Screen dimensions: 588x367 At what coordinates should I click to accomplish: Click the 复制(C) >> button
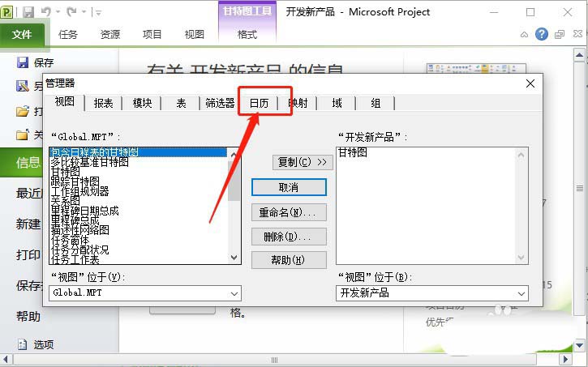coord(303,162)
